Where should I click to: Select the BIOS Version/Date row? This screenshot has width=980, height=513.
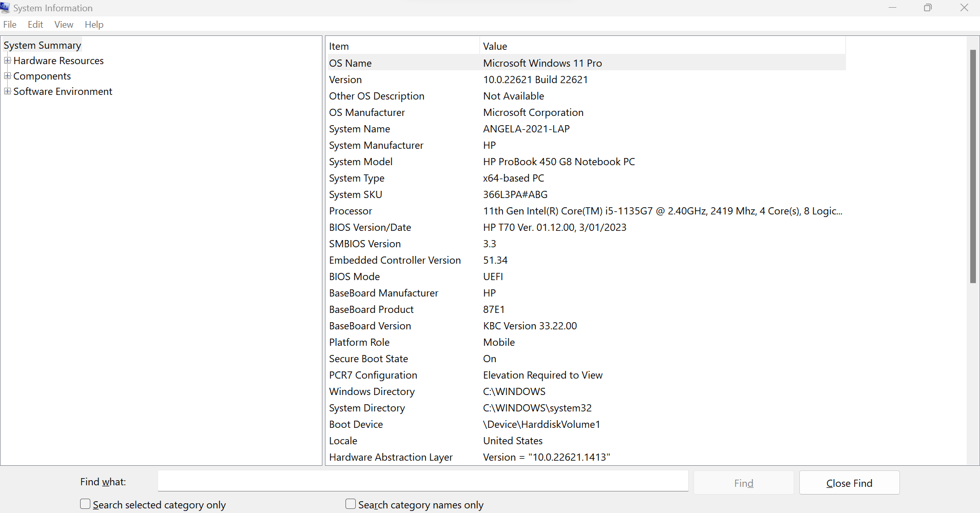click(587, 227)
